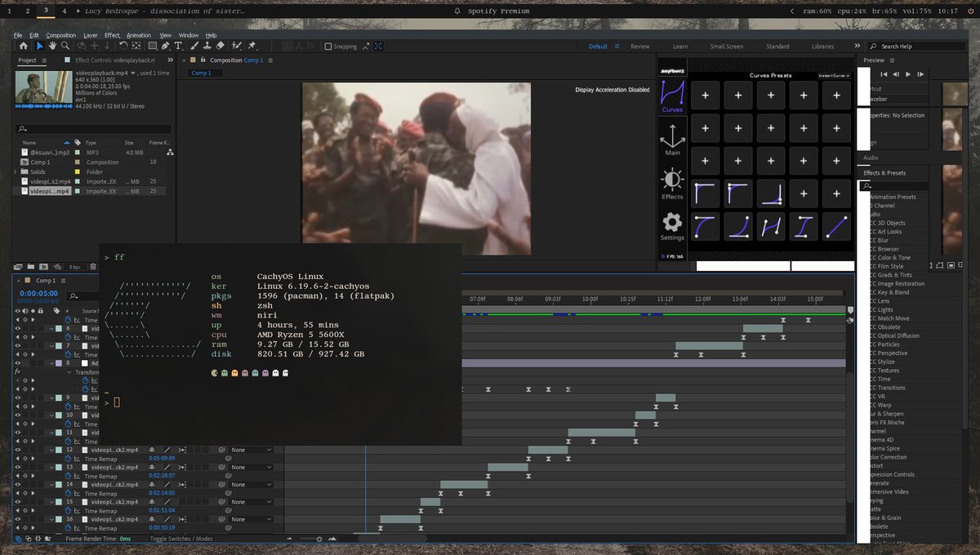Select the Hand tool

[52, 46]
